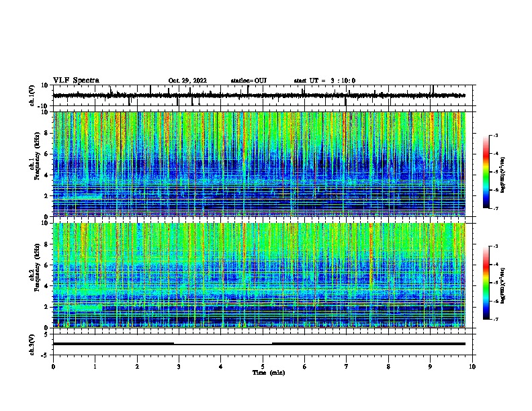Click the "-10" tick on ch.1(V) axis

44,106
